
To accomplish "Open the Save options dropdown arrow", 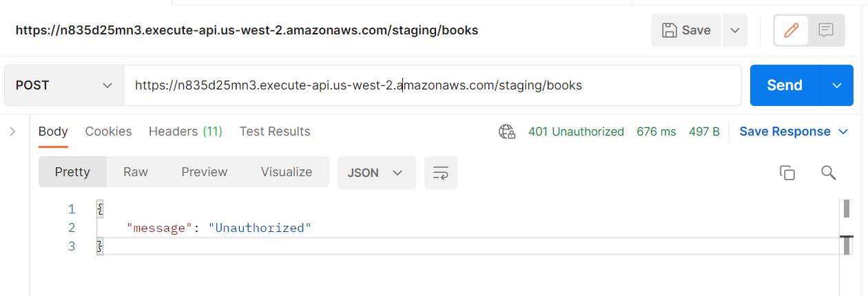I will point(735,30).
